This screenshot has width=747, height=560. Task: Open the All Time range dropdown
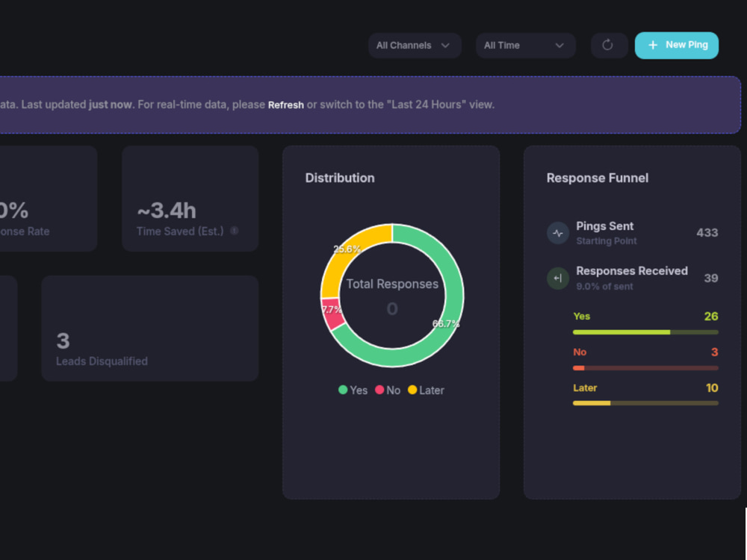[x=525, y=46]
